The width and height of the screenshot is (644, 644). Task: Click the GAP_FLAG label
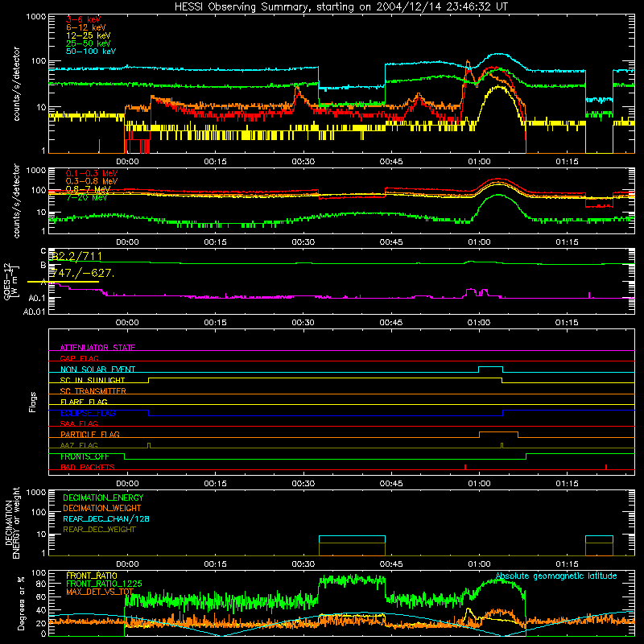pyautogui.click(x=79, y=358)
